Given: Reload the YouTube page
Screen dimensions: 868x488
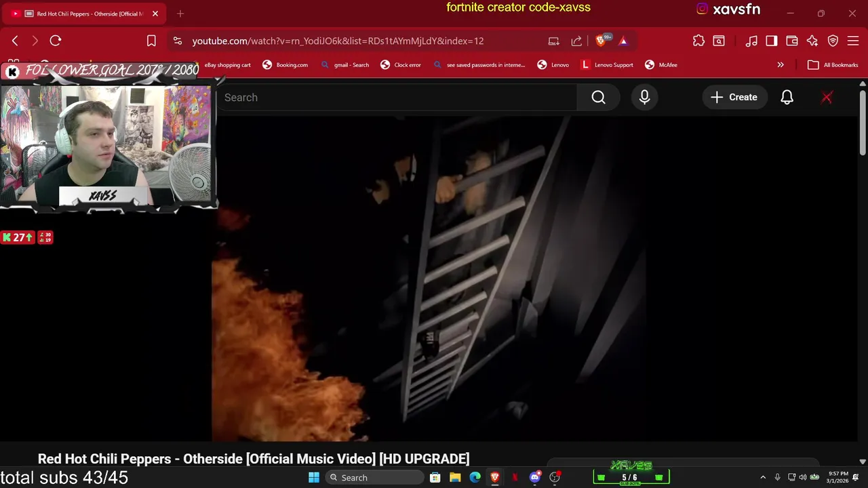Looking at the screenshot, I should coord(56,41).
